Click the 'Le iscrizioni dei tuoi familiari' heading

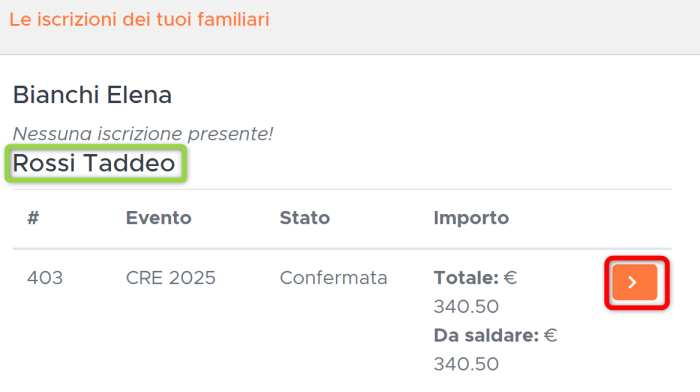[139, 20]
